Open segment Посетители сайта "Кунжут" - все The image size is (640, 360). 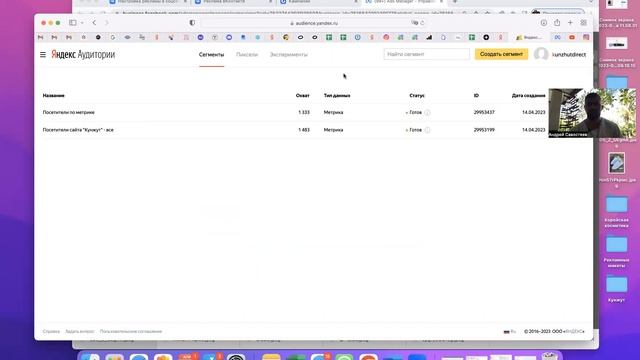(x=78, y=130)
